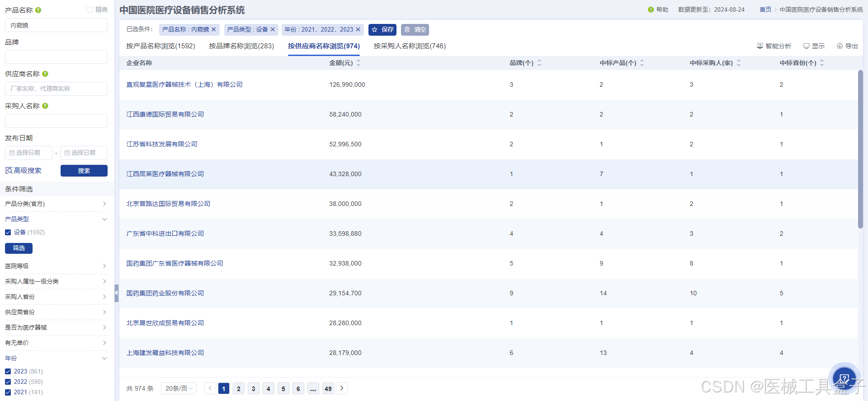Remove the 产品类型:设备 filter tag

[273, 29]
